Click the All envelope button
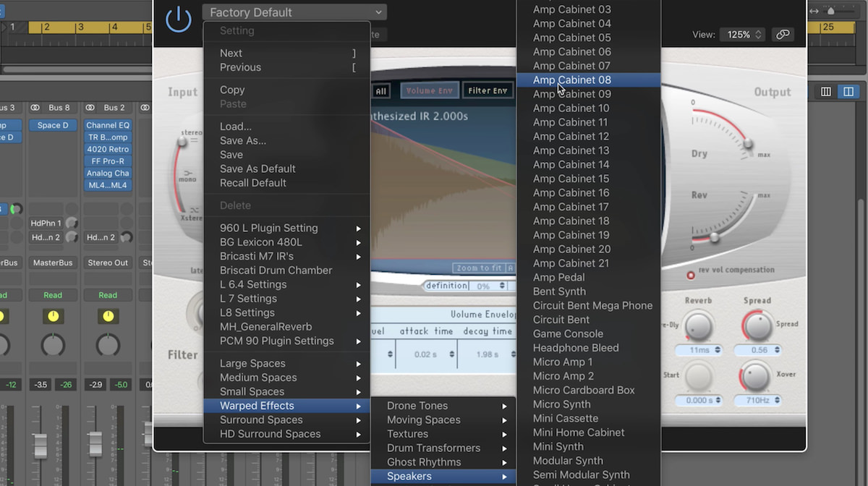Image resolution: width=868 pixels, height=486 pixels. click(x=380, y=91)
